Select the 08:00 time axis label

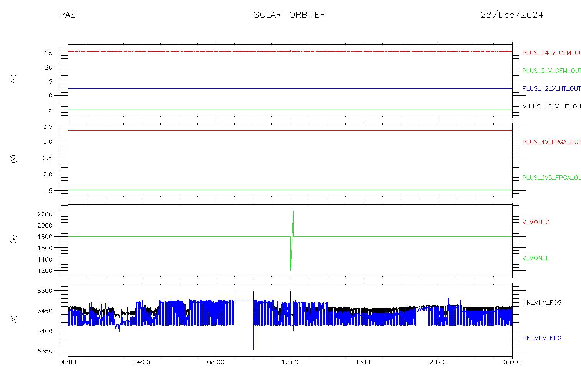[x=216, y=362]
